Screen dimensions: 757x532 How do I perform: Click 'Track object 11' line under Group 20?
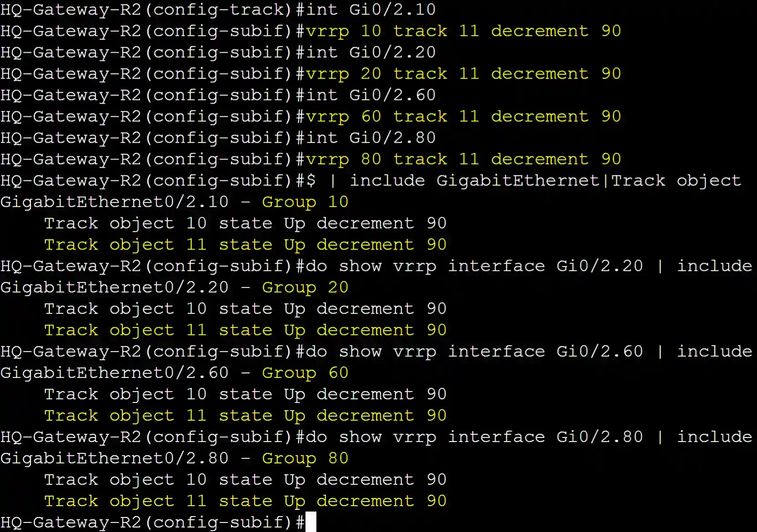[246, 330]
